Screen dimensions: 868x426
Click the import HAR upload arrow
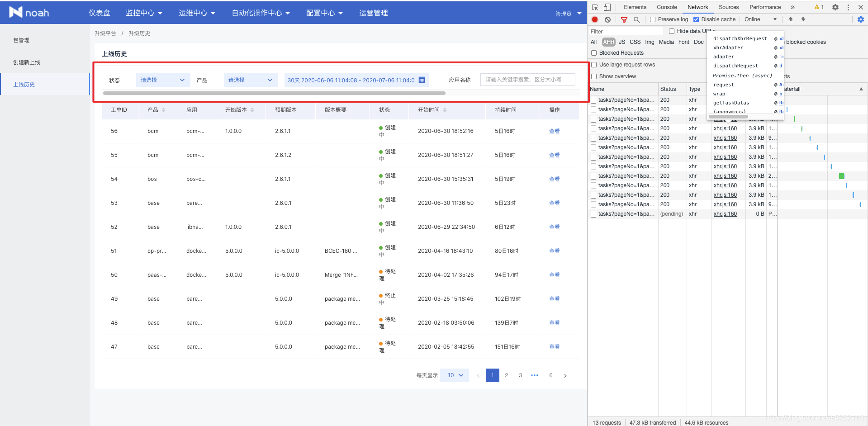tap(791, 19)
